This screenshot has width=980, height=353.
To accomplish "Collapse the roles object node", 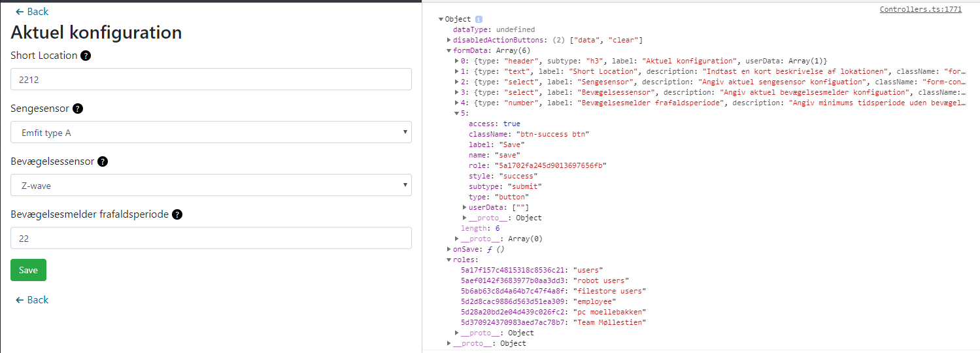I will [449, 260].
